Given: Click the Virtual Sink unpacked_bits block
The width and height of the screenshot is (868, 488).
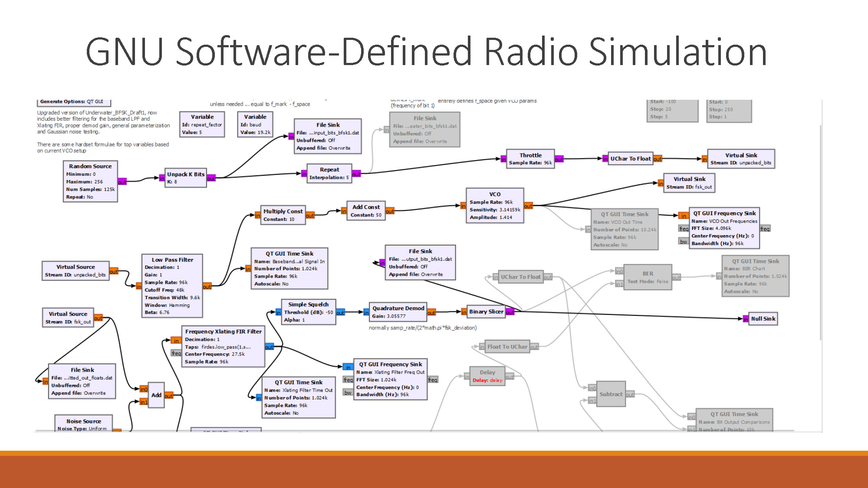Looking at the screenshot, I should [x=740, y=159].
